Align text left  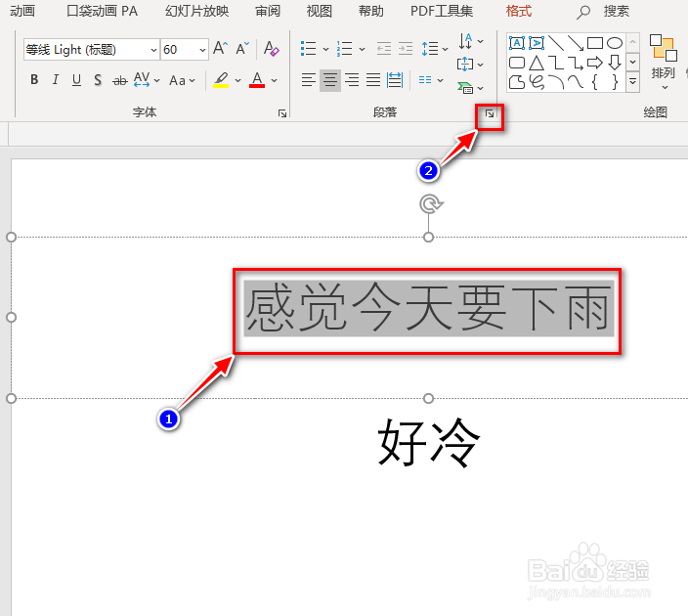(x=309, y=80)
